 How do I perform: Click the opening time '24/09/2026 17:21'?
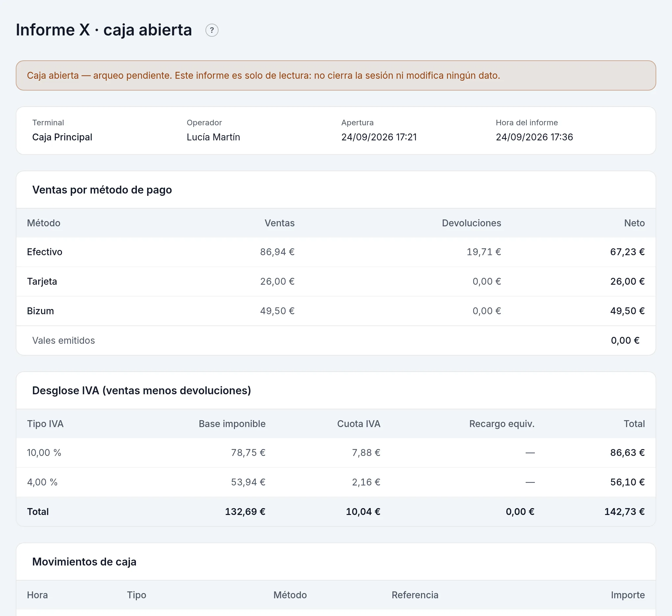tap(379, 137)
